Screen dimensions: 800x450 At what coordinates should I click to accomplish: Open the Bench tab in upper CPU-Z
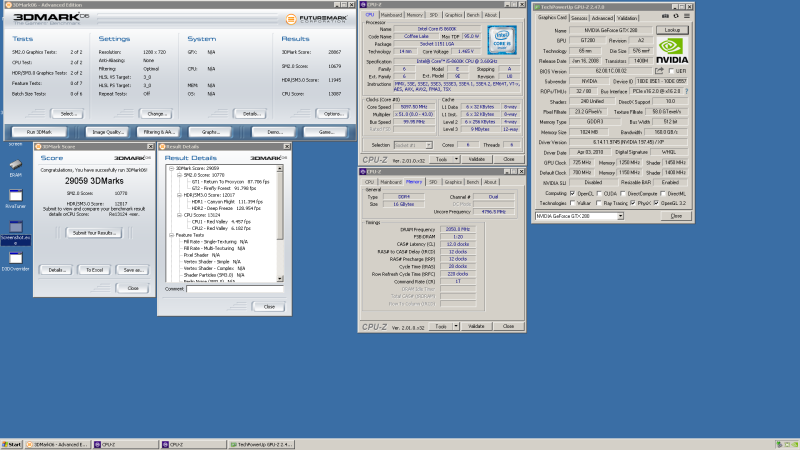(473, 15)
